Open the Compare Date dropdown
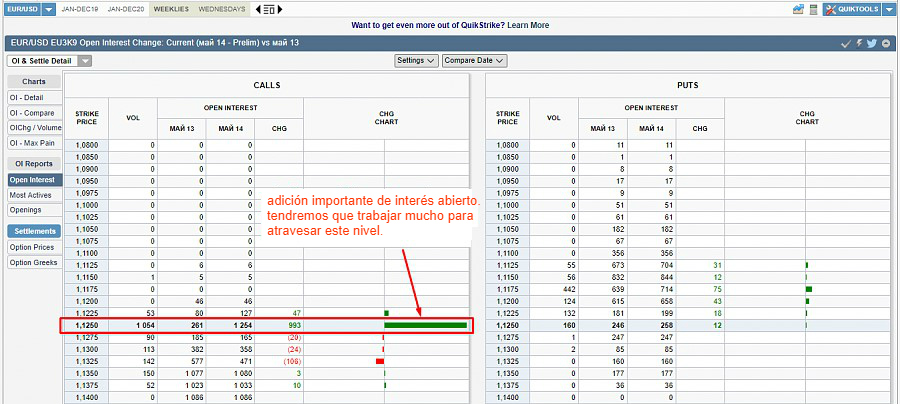 coord(474,61)
